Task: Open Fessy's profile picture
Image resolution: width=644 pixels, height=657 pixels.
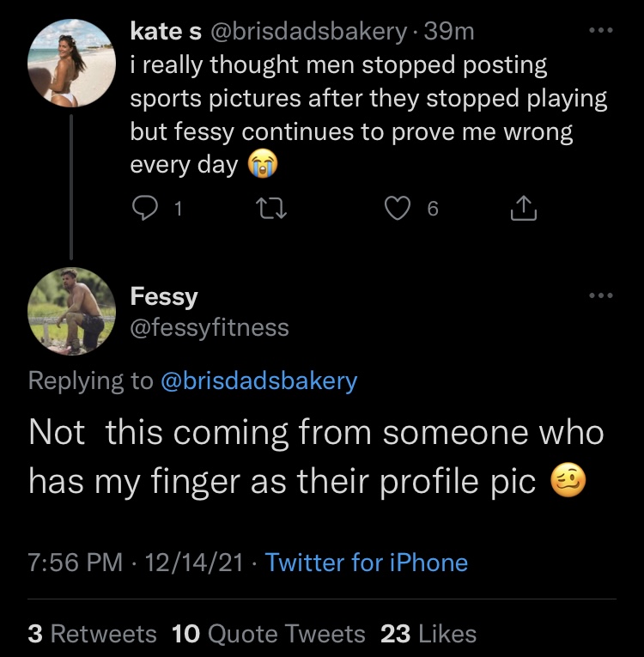Action: pyautogui.click(x=71, y=311)
